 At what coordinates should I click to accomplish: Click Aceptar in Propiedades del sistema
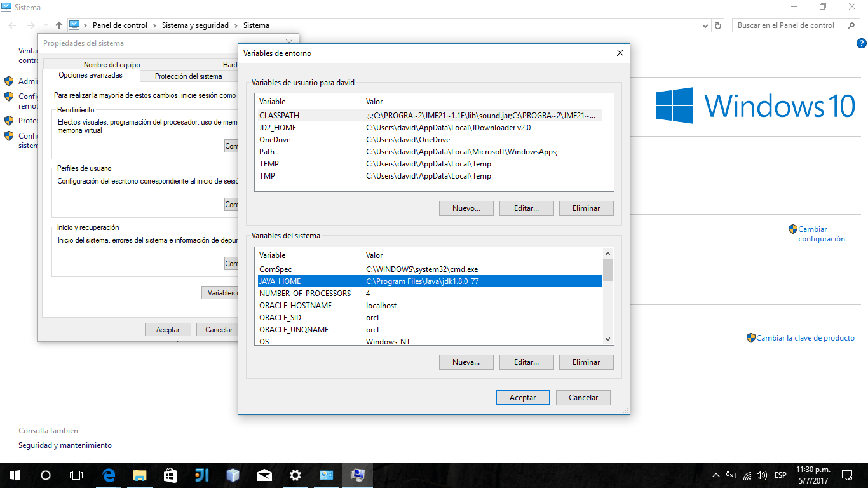168,329
